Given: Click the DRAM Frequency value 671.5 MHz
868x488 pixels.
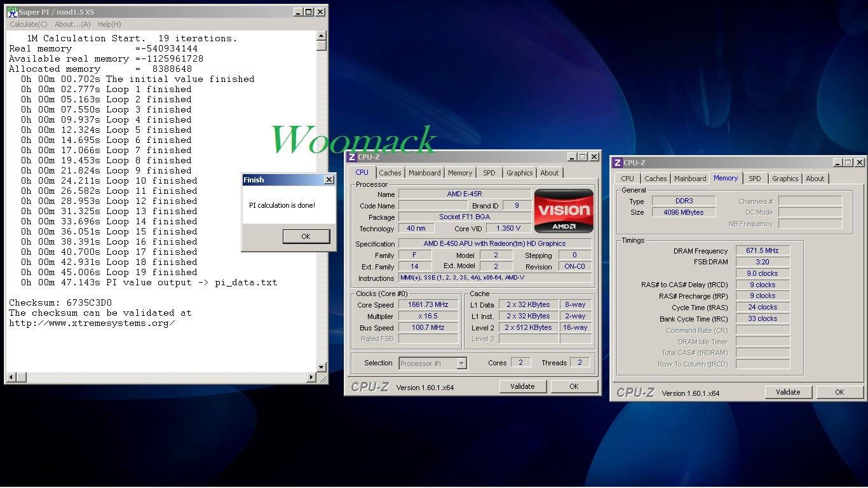Looking at the screenshot, I should pos(763,251).
